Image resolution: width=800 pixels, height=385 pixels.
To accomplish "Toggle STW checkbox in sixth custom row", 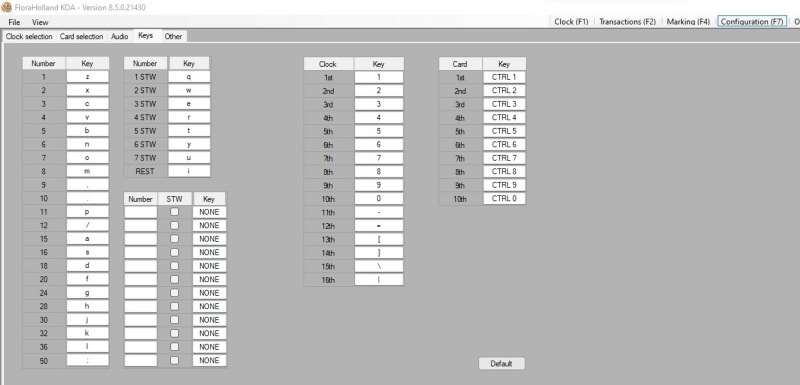I will (x=174, y=279).
